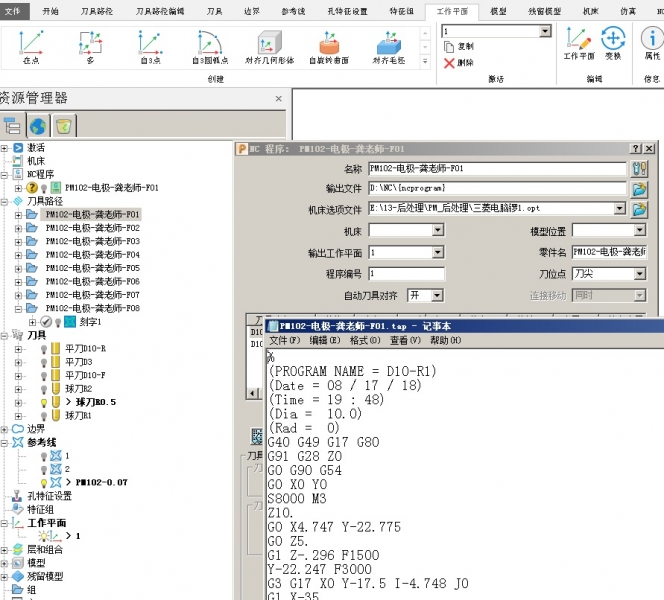The height and width of the screenshot is (600, 664).
Task: Click the gallery up-arrow in creation group
Action: pos(425,33)
